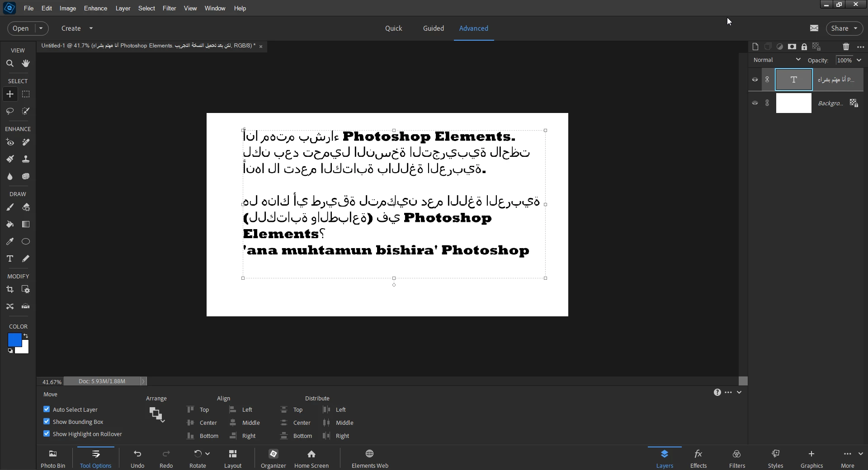Screen dimensions: 868x470
Task: Switch to Quick mode tab
Action: click(393, 28)
